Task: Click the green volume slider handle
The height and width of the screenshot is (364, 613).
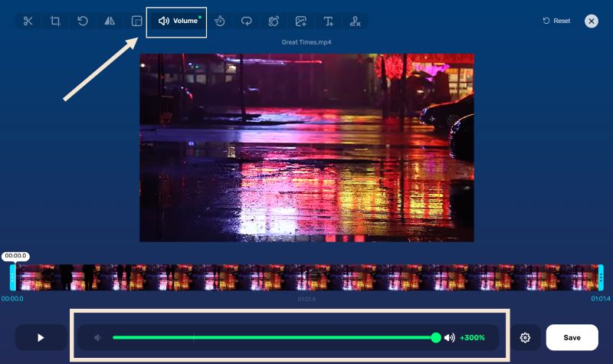Action: click(436, 337)
